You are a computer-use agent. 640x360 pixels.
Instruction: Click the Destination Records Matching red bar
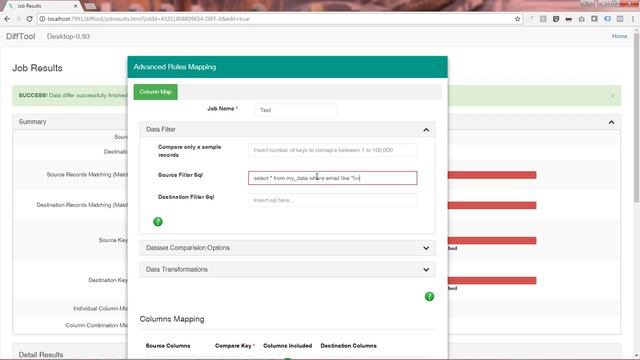coord(492,205)
